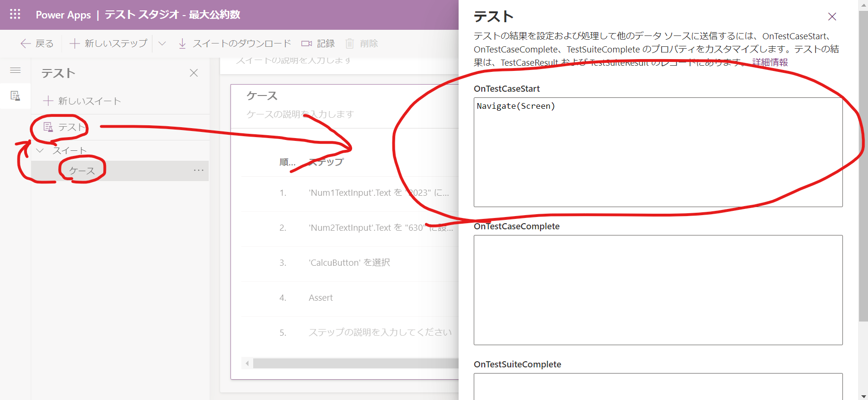This screenshot has height=400, width=868.
Task: Click the 順 order column header
Action: [287, 162]
